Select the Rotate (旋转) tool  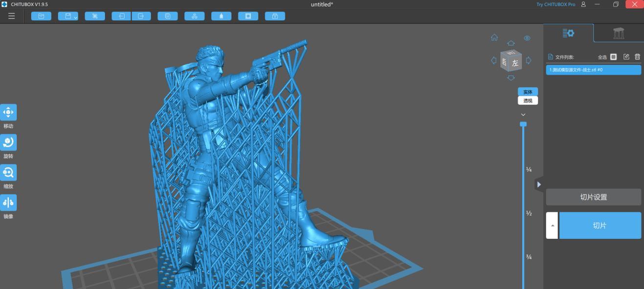click(8, 143)
